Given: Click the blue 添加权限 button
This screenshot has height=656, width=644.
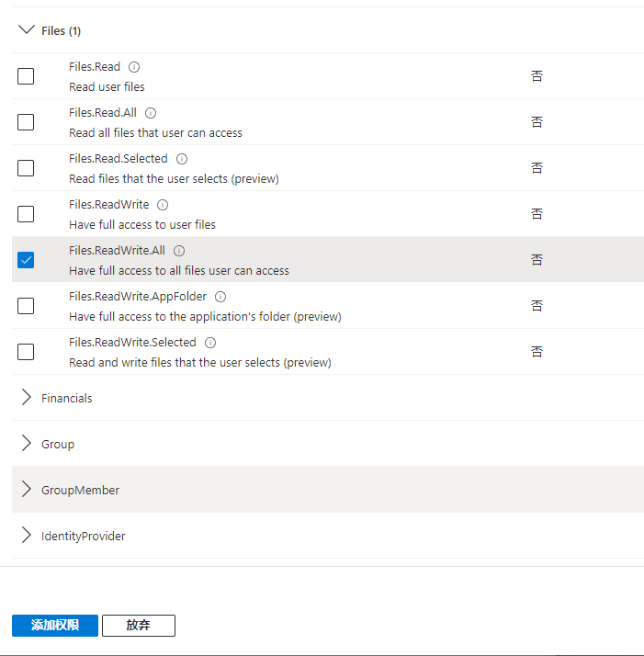Looking at the screenshot, I should coord(55,626).
